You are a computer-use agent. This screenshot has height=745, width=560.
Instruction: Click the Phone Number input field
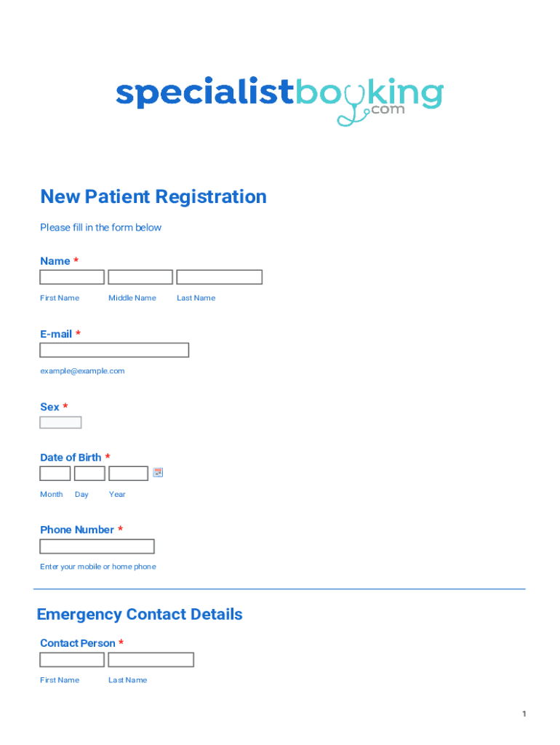point(97,546)
